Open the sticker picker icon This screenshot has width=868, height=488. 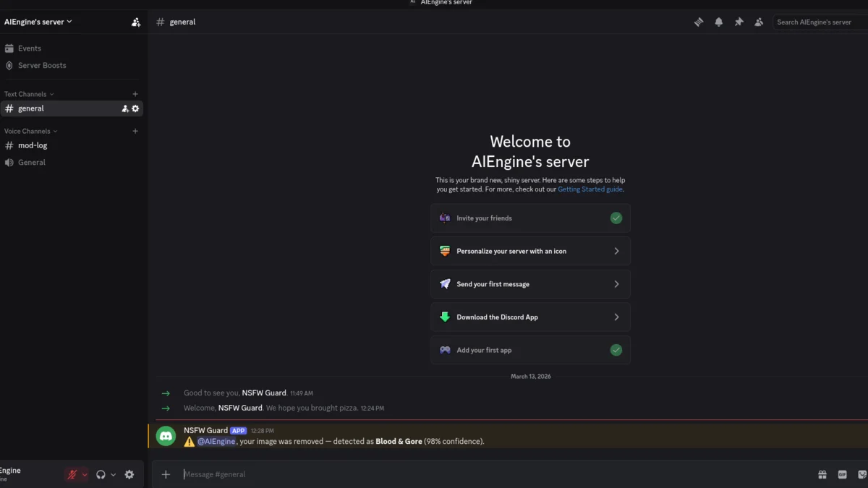861,474
